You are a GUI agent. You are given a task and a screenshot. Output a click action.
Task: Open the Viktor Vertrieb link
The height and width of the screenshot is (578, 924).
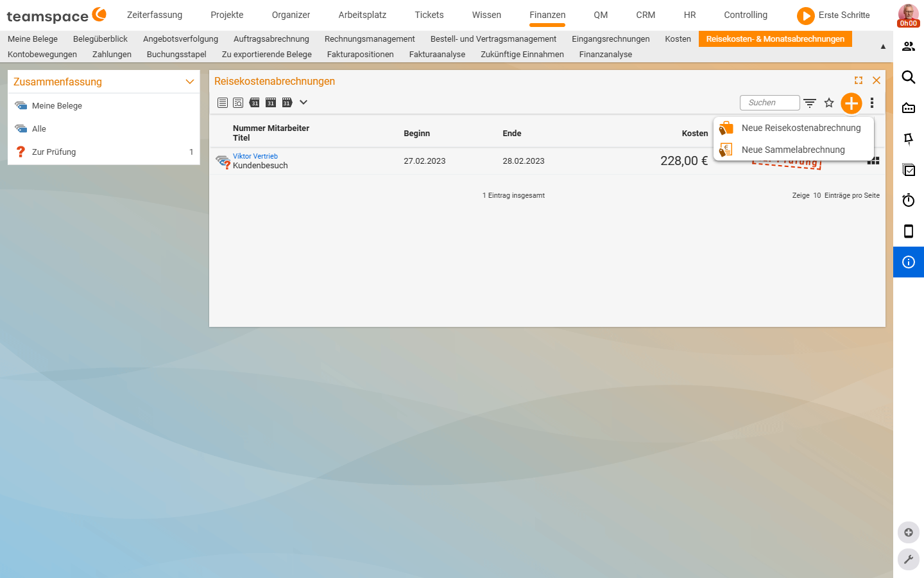point(255,156)
